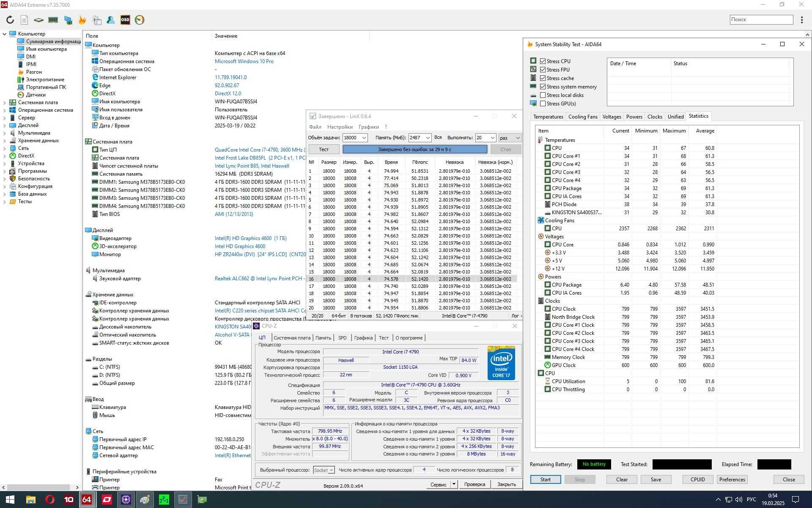Select Разгон flame item in the tree
Image resolution: width=812 pixels, height=508 pixels.
34,72
